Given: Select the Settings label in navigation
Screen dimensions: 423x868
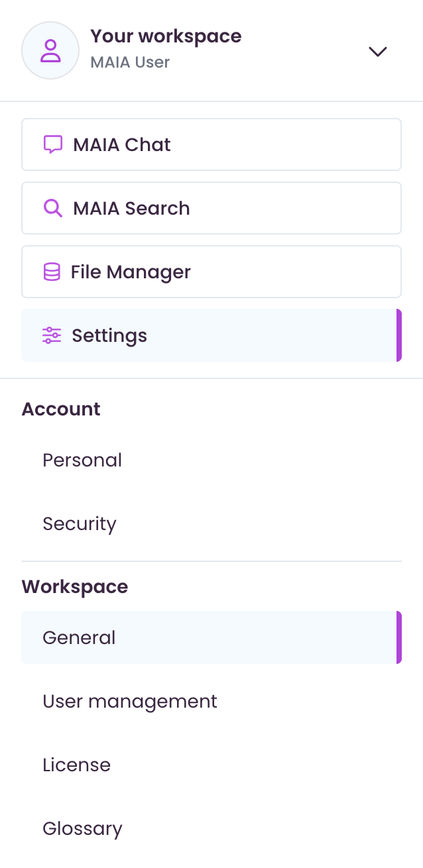Looking at the screenshot, I should pos(109,335).
